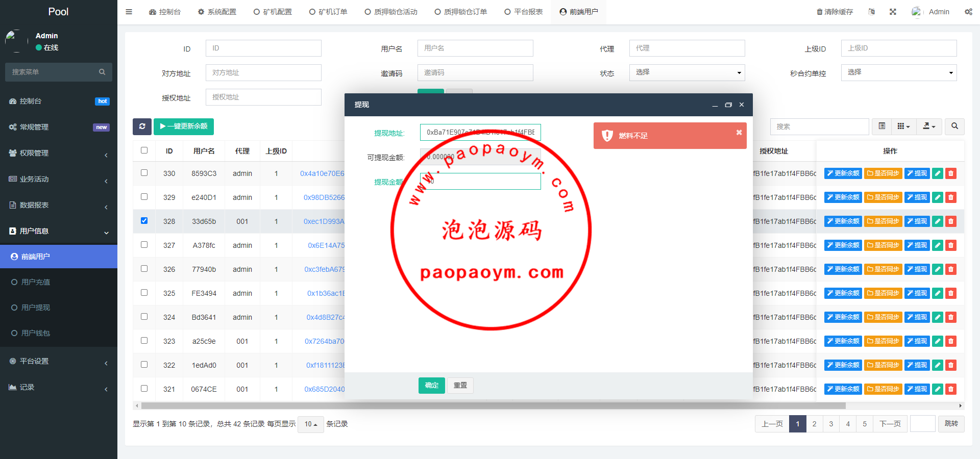Open the 秒合约单控 select dropdown
This screenshot has height=459, width=980.
[x=899, y=72]
